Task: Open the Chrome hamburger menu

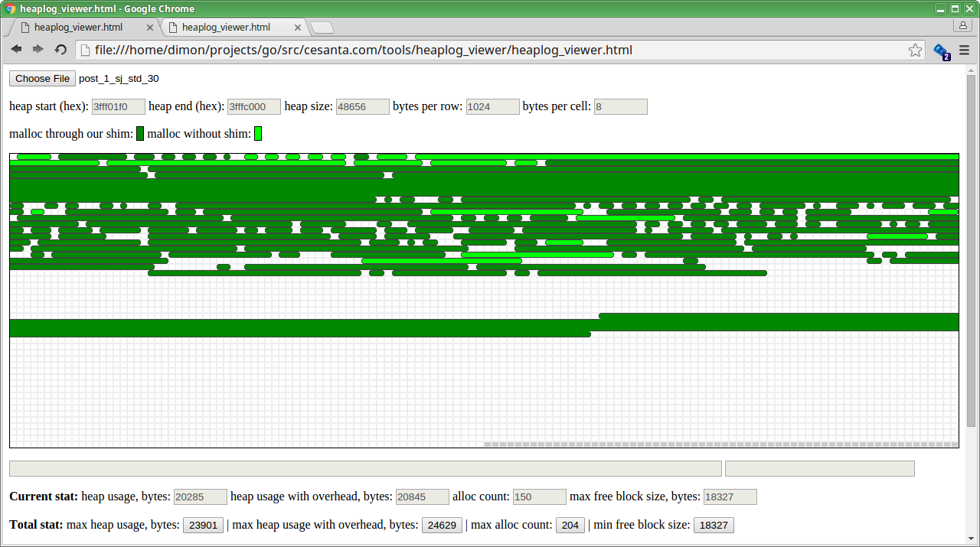Action: [x=964, y=50]
